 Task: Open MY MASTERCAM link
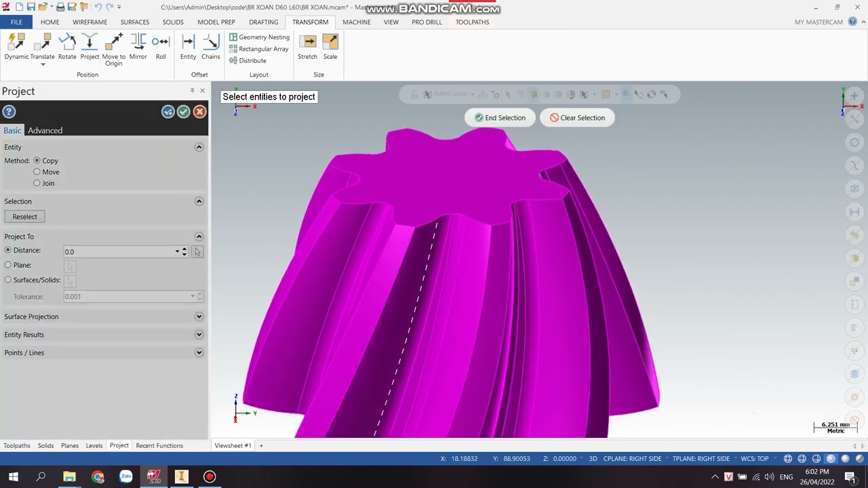(818, 22)
